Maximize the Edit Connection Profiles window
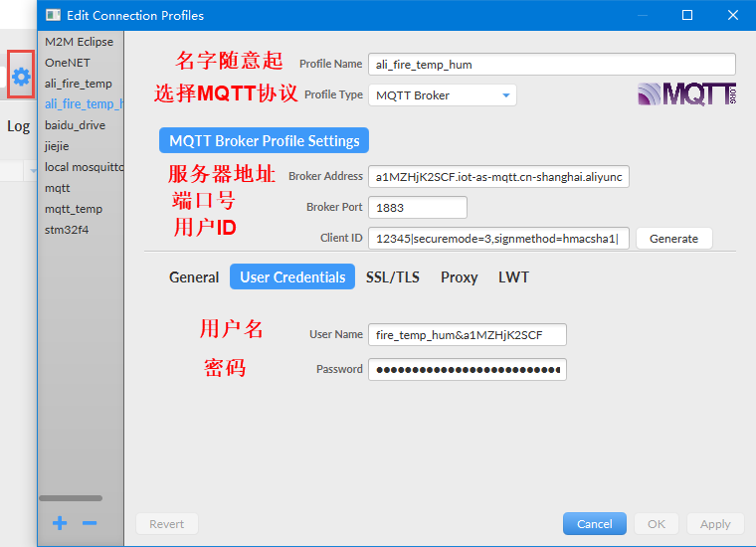756x547 pixels. point(687,15)
